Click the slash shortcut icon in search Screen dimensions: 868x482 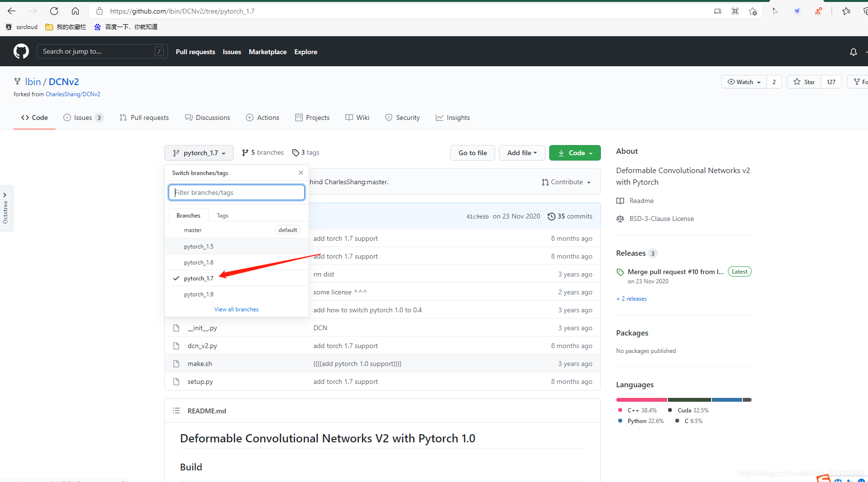tap(159, 51)
